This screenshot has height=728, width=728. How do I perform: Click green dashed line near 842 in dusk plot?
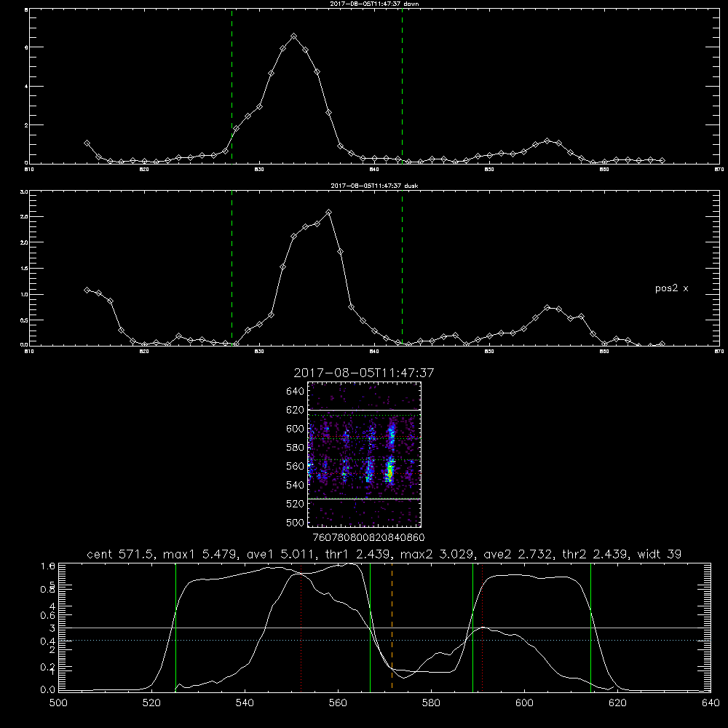tap(402, 268)
